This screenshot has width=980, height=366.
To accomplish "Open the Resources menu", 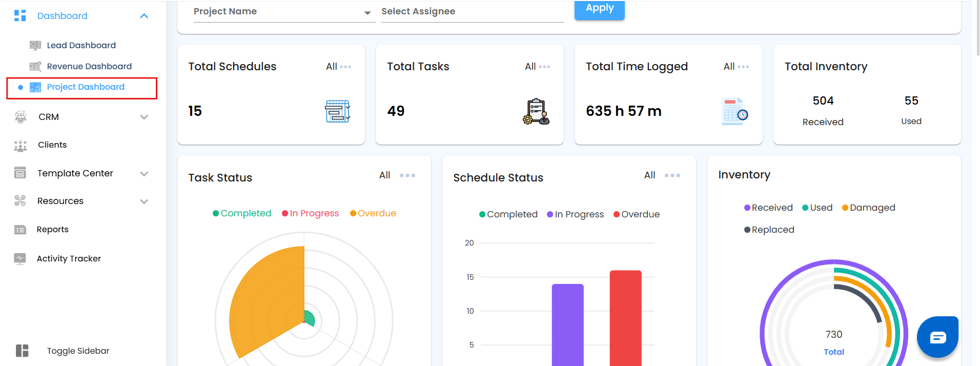I will (x=60, y=201).
